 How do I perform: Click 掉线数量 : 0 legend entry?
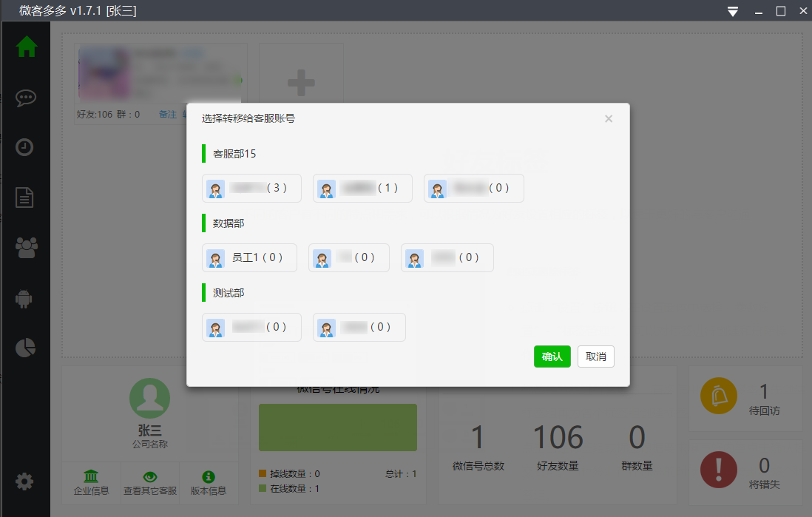coord(289,473)
